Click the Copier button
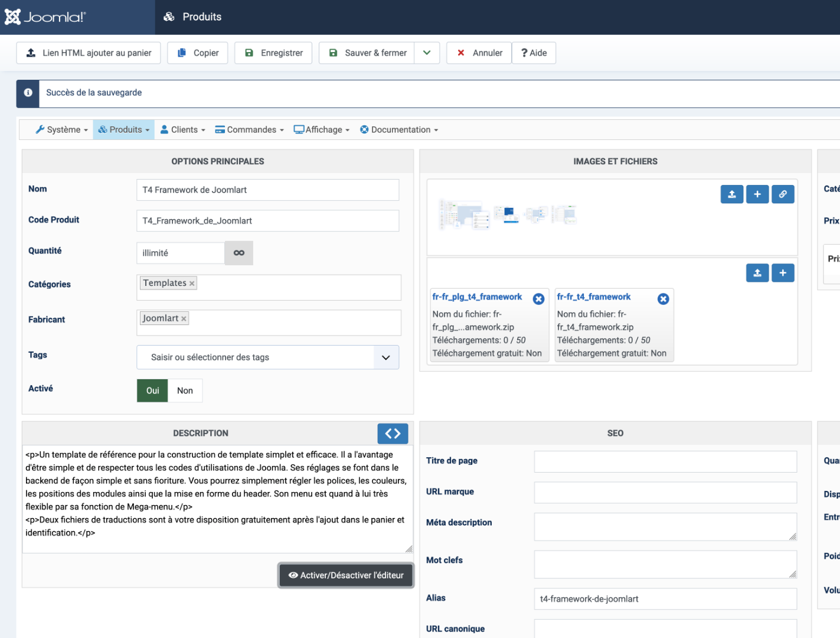 (x=198, y=53)
